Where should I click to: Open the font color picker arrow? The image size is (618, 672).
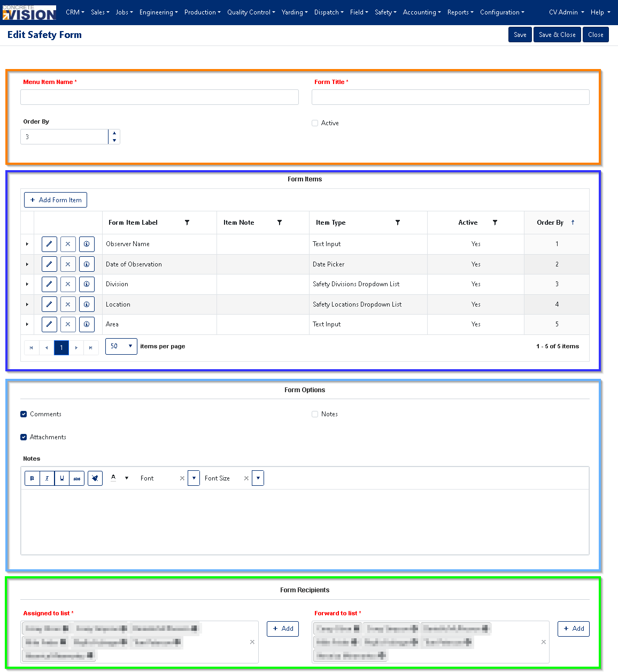tap(127, 478)
